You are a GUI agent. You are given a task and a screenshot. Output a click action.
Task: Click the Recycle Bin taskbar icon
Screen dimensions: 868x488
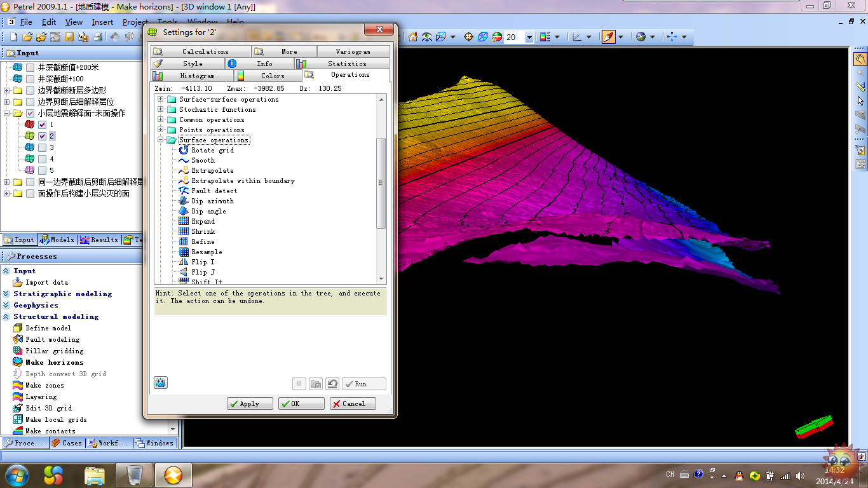tap(134, 475)
